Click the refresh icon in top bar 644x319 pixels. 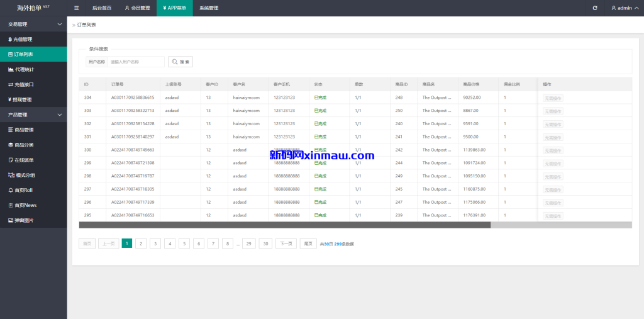tap(595, 8)
